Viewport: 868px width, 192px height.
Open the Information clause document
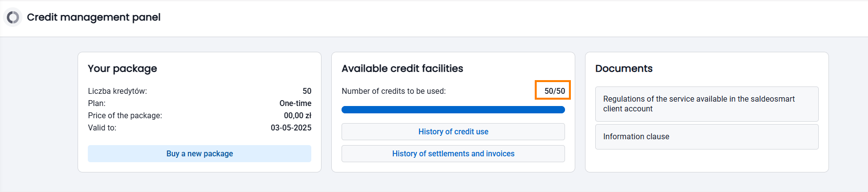707,137
